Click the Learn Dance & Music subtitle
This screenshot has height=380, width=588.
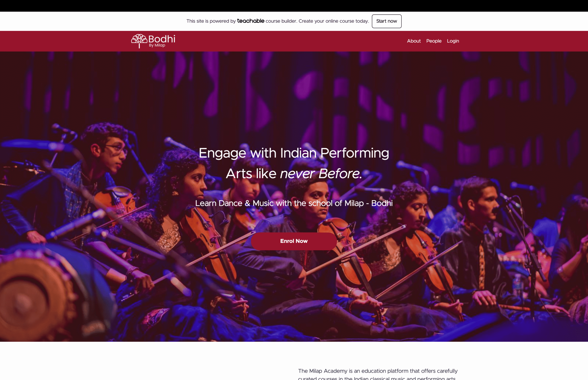tap(294, 203)
